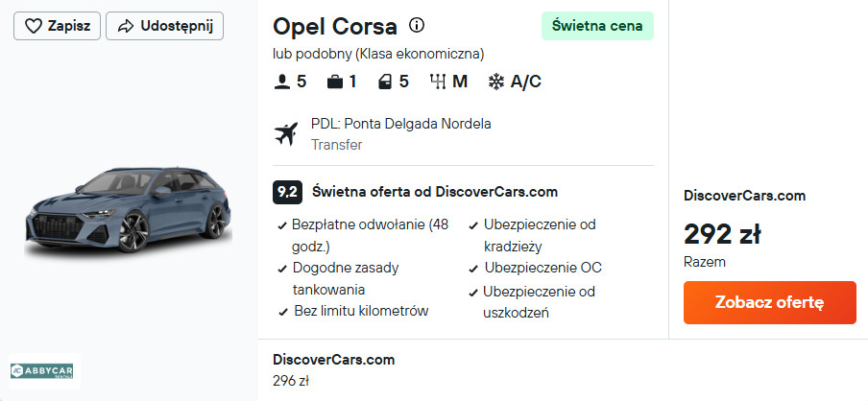Screen dimensions: 868x401
Task: Open info icon next to Opel Corsa
Action: (x=417, y=25)
